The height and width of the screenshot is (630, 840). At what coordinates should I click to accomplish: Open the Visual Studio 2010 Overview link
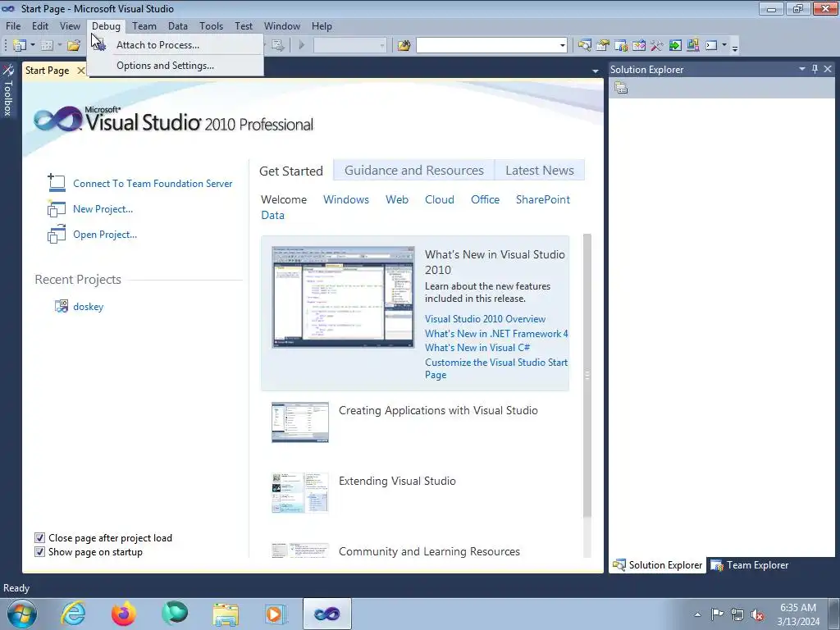[486, 319]
